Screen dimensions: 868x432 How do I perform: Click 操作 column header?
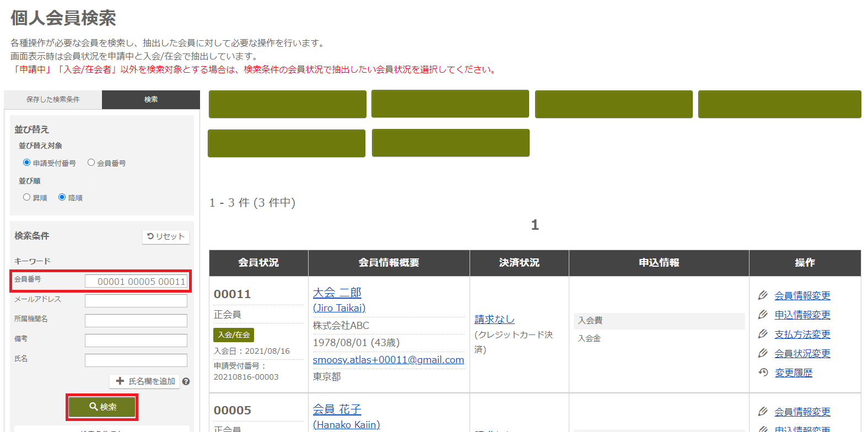tap(805, 263)
